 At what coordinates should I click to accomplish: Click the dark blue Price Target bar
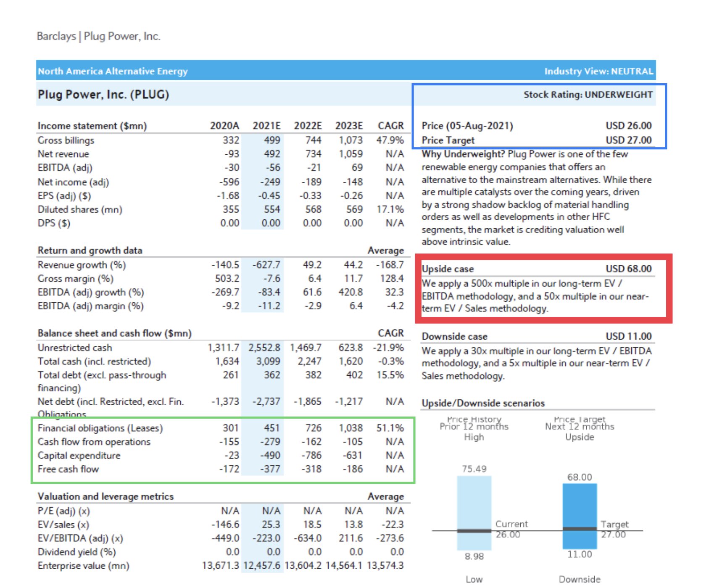(580, 504)
